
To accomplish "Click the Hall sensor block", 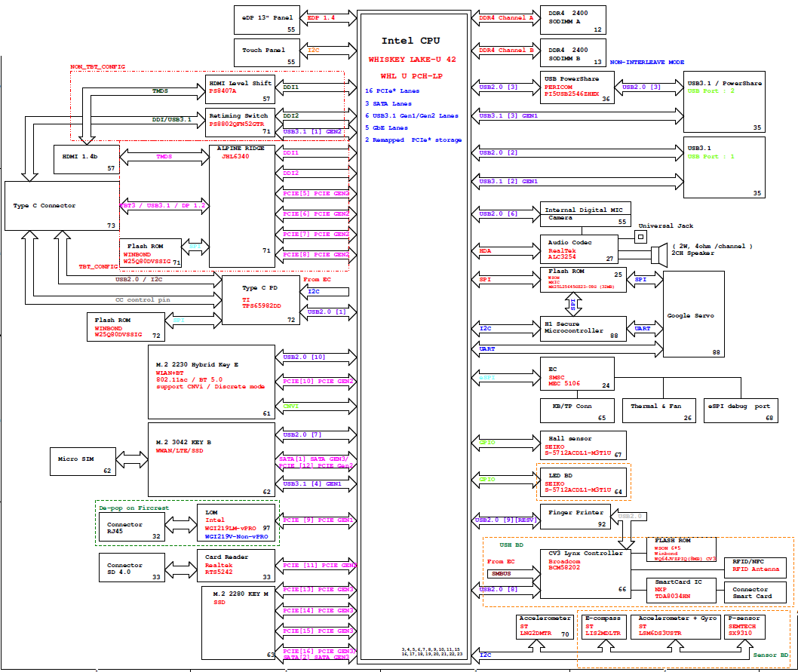I will coord(583,446).
